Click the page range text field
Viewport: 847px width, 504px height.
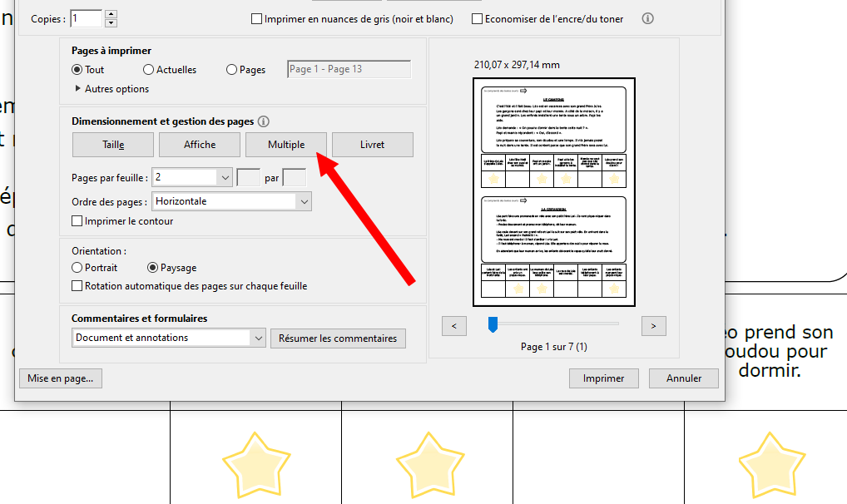point(349,70)
